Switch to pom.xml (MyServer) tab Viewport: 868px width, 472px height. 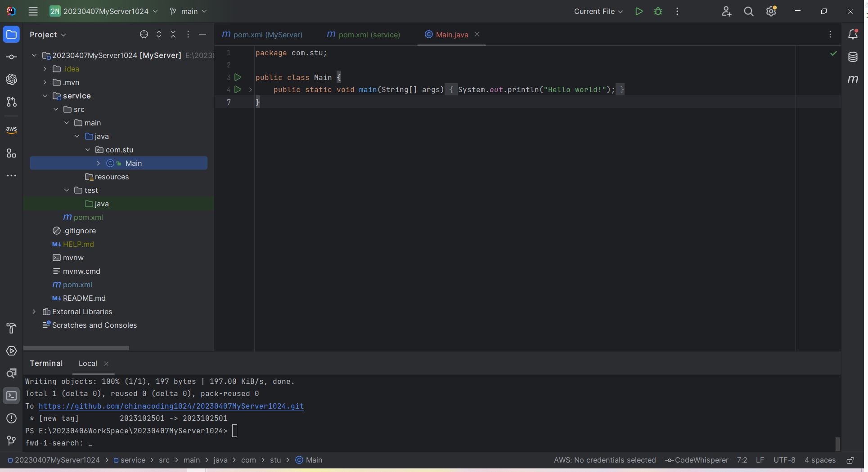click(x=263, y=35)
